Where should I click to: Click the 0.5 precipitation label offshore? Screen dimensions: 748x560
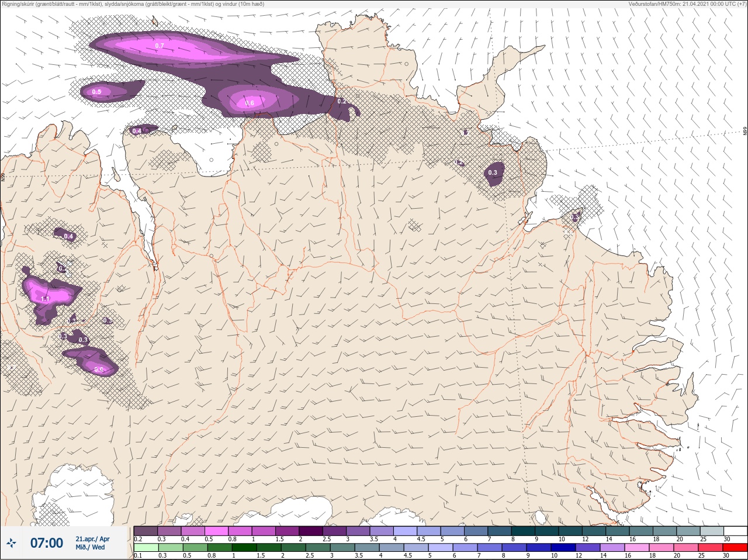point(97,92)
